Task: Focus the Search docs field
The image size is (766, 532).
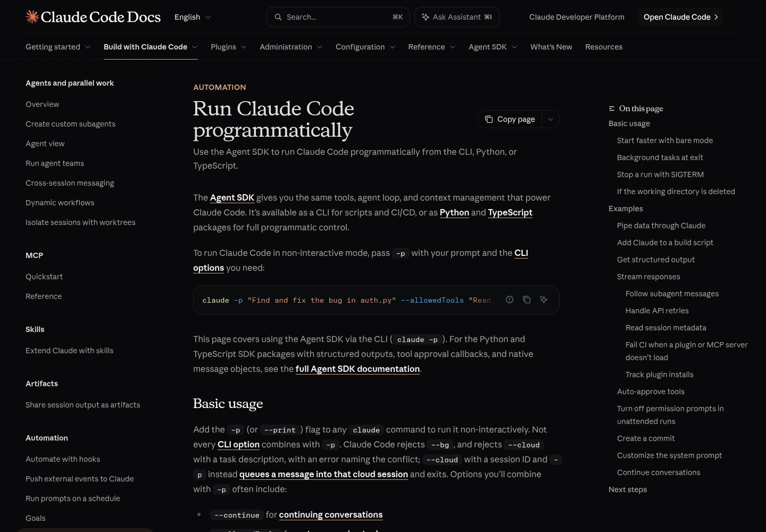Action: [x=338, y=17]
